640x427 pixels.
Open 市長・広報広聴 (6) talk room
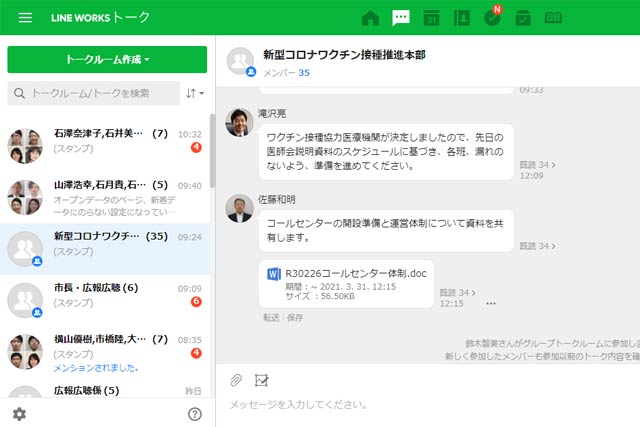[105, 300]
